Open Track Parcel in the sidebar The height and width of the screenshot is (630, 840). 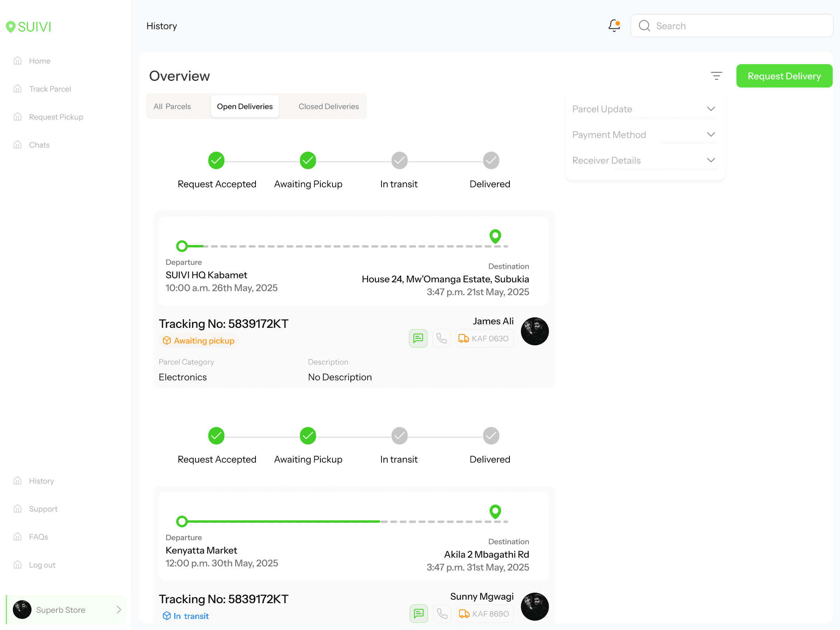click(50, 89)
